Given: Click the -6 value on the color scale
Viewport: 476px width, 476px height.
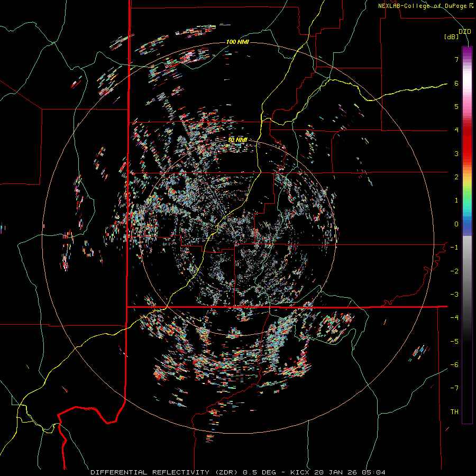Looking at the screenshot, I should coord(454,364).
